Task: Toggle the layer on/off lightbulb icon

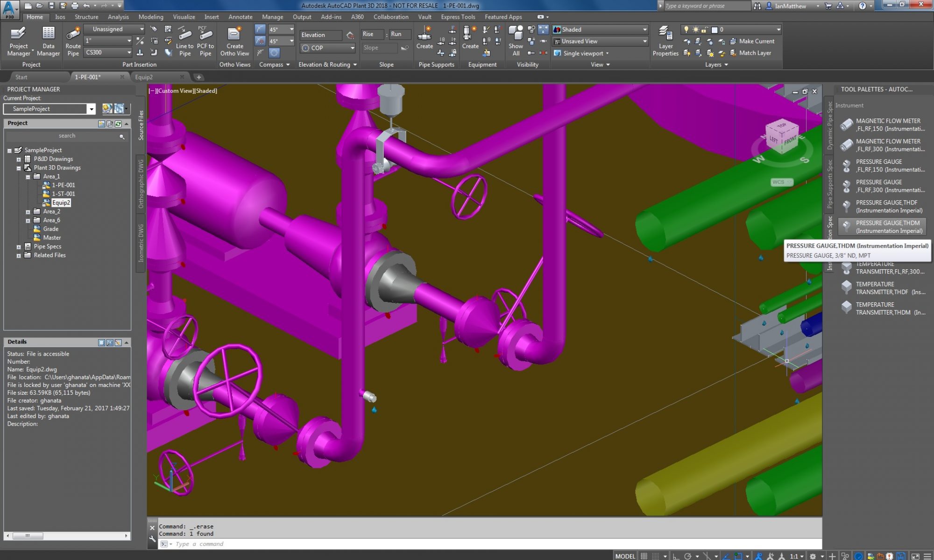Action: [x=686, y=29]
